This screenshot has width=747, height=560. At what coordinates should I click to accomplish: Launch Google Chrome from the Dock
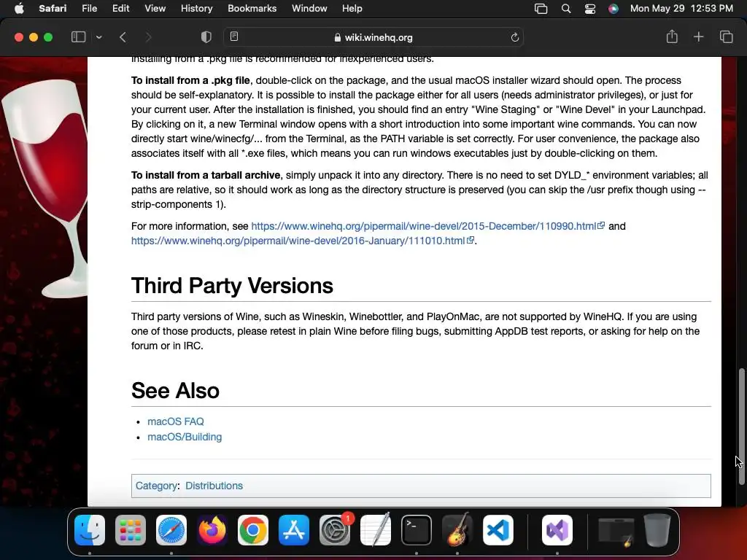(x=253, y=530)
